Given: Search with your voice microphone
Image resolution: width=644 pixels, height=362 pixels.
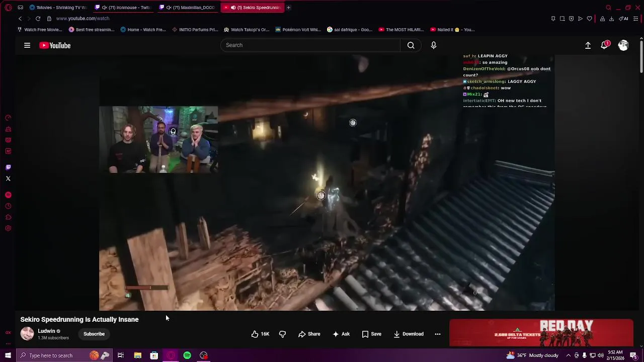Looking at the screenshot, I should [434, 45].
